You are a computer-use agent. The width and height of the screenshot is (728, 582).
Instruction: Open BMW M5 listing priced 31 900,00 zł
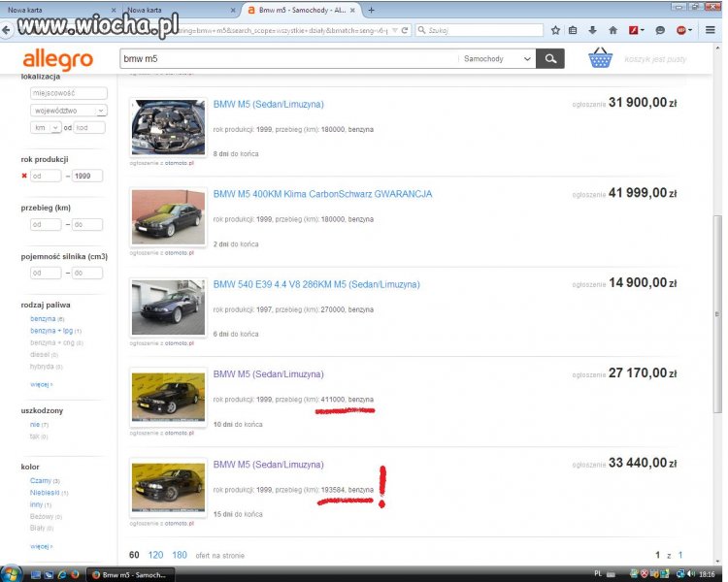268,105
